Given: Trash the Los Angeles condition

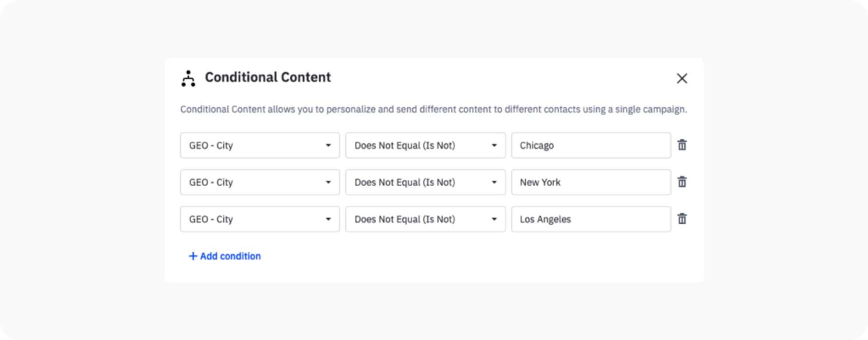Looking at the screenshot, I should coord(682,219).
